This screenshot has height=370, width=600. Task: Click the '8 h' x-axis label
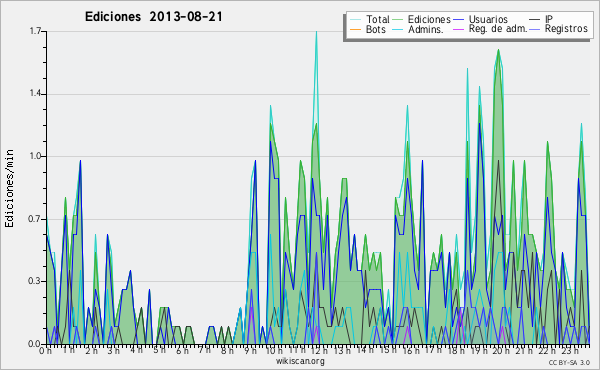[227, 351]
